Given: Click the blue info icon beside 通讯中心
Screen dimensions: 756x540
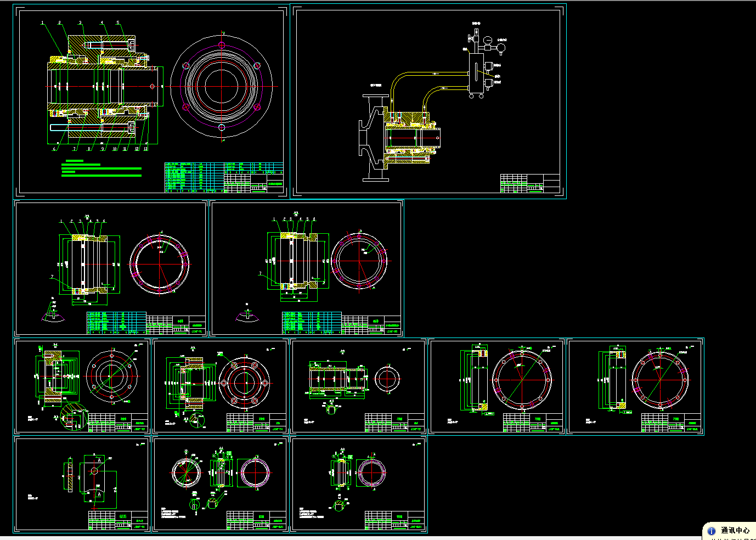Looking at the screenshot, I should 712,531.
